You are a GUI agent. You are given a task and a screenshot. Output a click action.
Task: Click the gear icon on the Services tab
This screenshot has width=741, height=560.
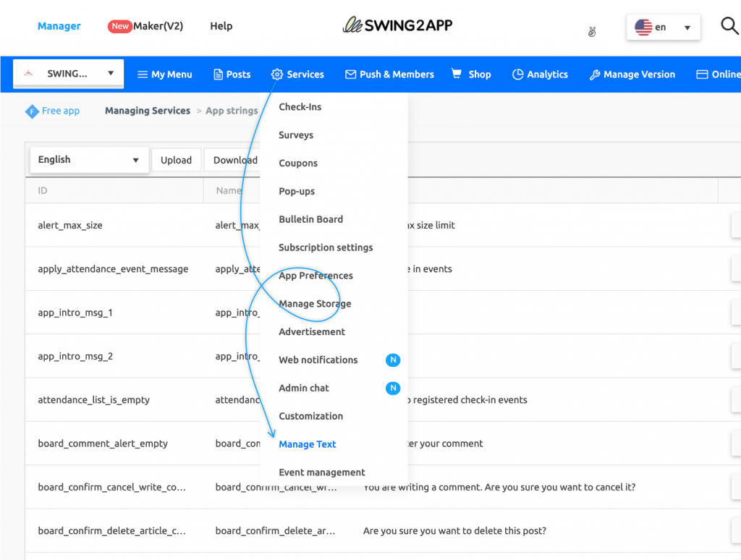(277, 74)
